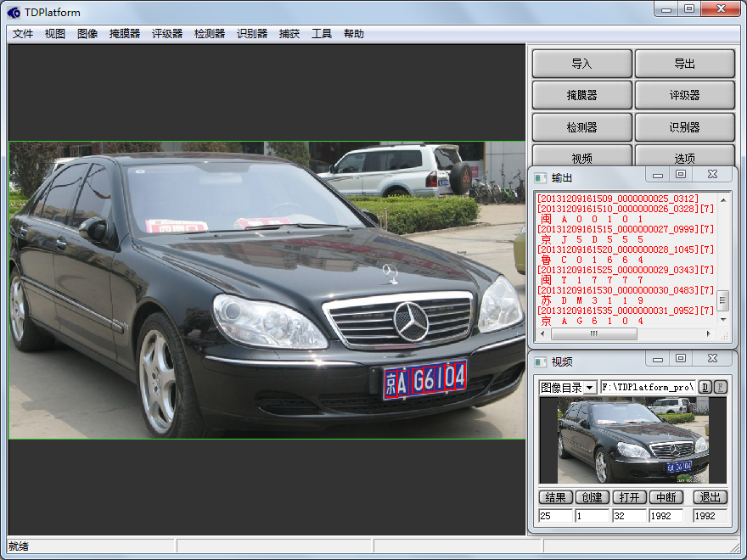Open the 评级器 menu in the menu bar
The width and height of the screenshot is (747, 560).
167,34
